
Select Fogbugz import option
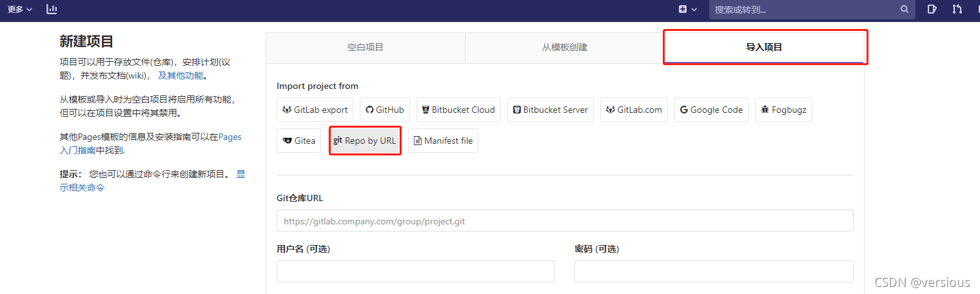pyautogui.click(x=784, y=110)
